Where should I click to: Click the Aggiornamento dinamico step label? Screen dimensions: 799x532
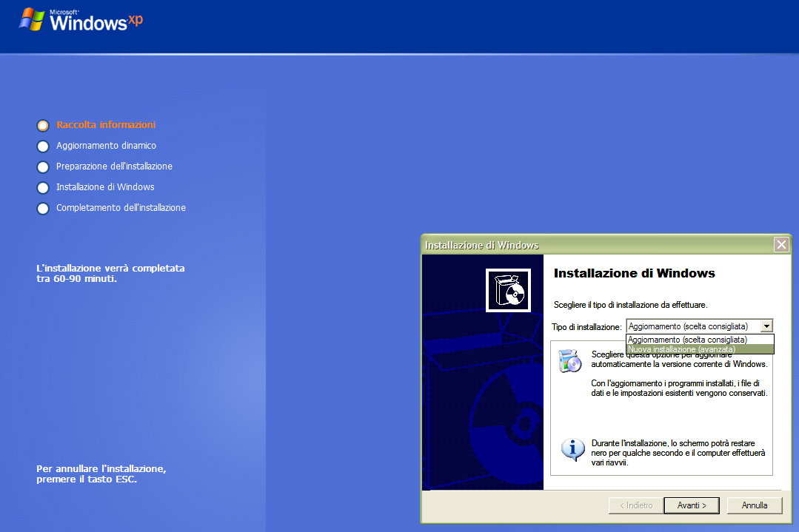[x=106, y=146]
